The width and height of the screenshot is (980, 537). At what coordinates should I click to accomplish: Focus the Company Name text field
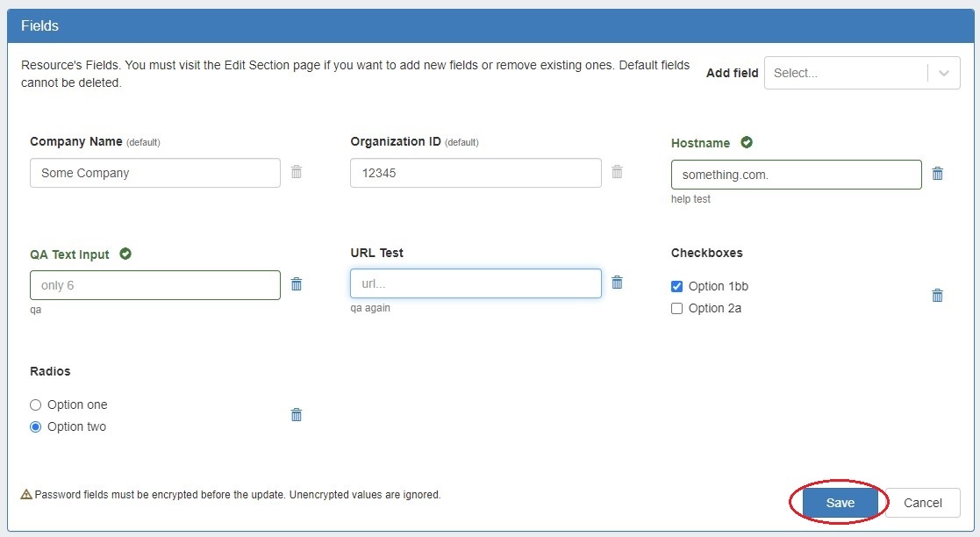155,173
